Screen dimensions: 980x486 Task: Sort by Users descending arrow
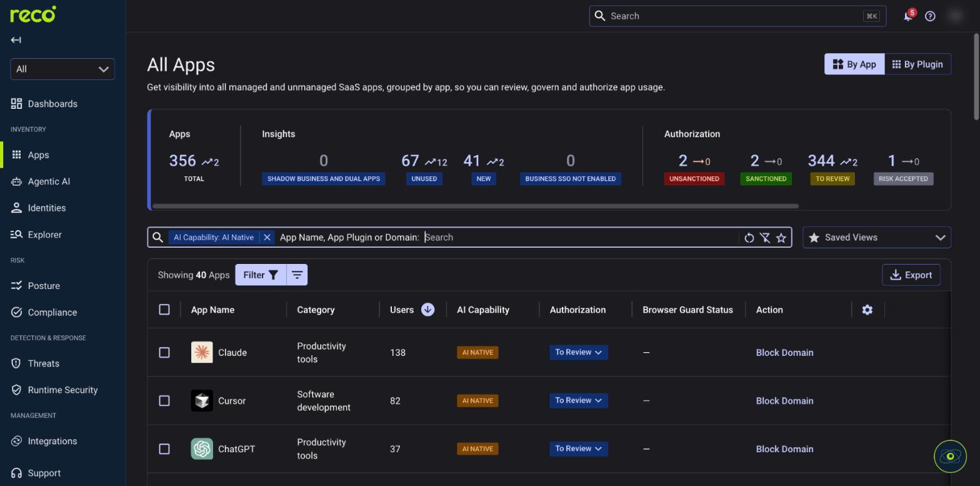tap(427, 310)
